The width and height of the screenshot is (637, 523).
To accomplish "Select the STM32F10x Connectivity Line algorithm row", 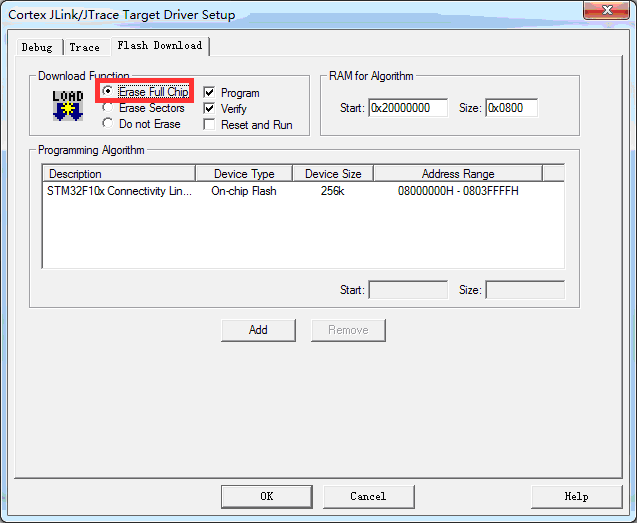I will [303, 191].
